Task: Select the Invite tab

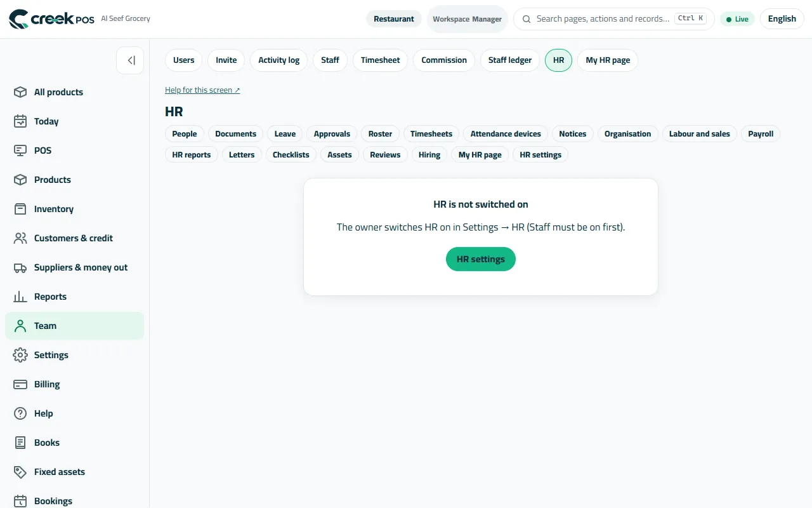Action: (x=226, y=60)
